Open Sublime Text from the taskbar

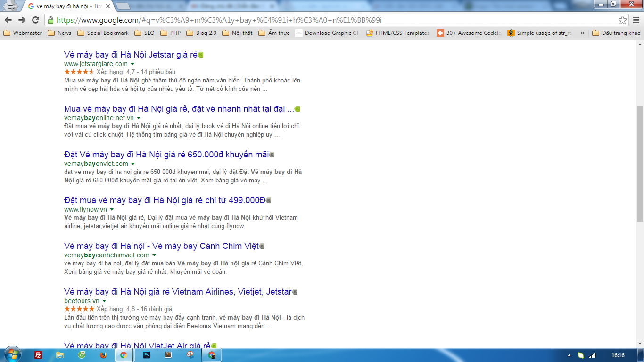pos(168,355)
